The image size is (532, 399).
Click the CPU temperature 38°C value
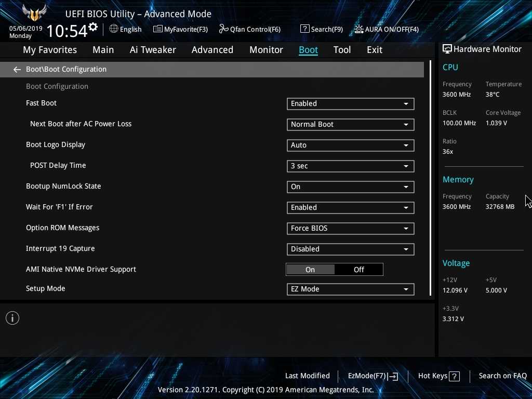493,95
